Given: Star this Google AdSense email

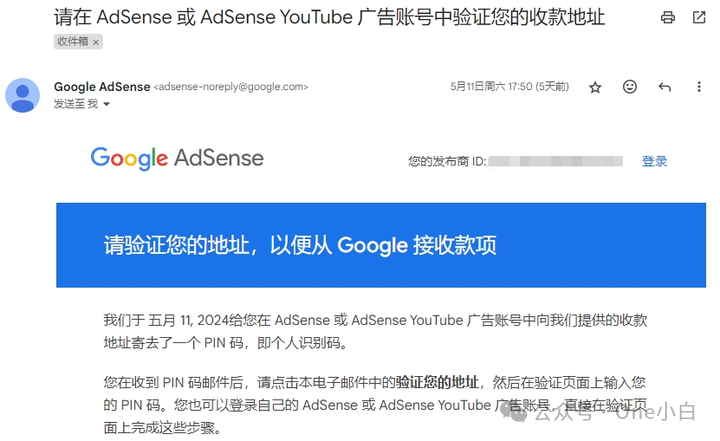Looking at the screenshot, I should [x=595, y=87].
